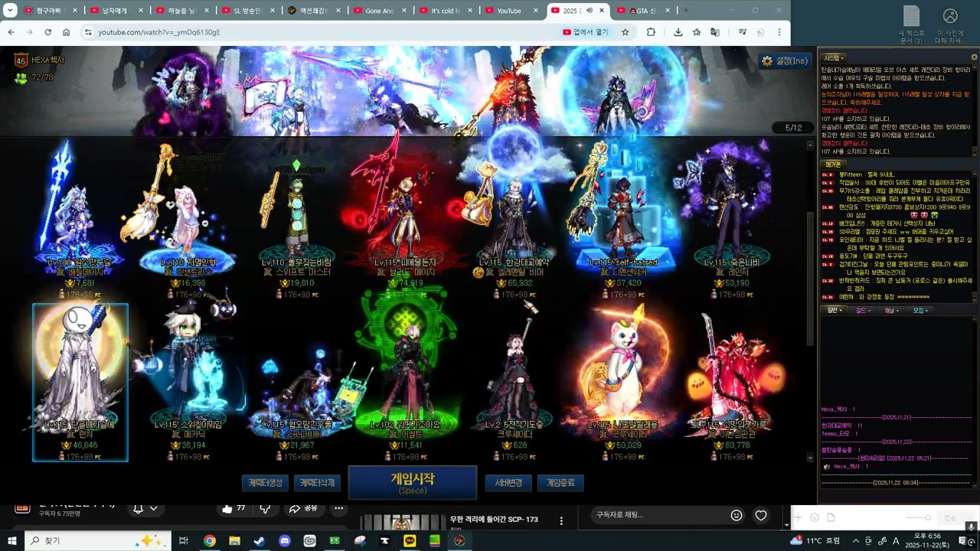Open the browser home page
Screen dimensions: 980x551
pyautogui.click(x=67, y=32)
